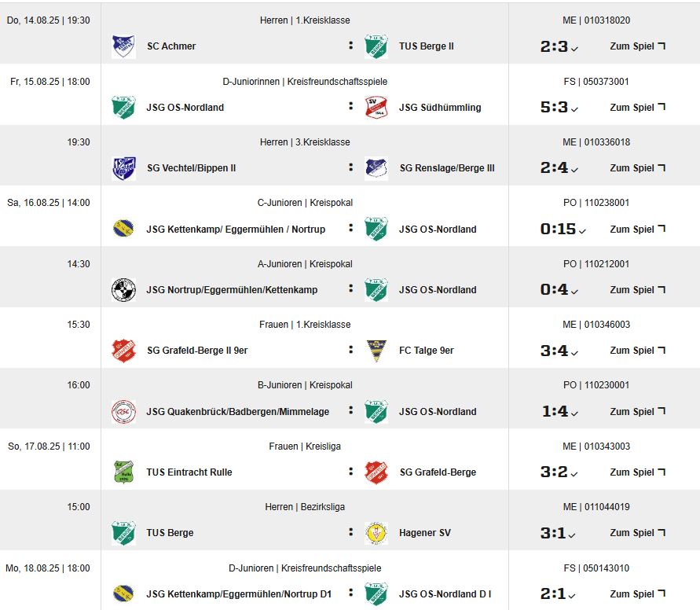
Task: Open Zum Spiel for Frauen Kreisliga match
Action: (x=637, y=472)
